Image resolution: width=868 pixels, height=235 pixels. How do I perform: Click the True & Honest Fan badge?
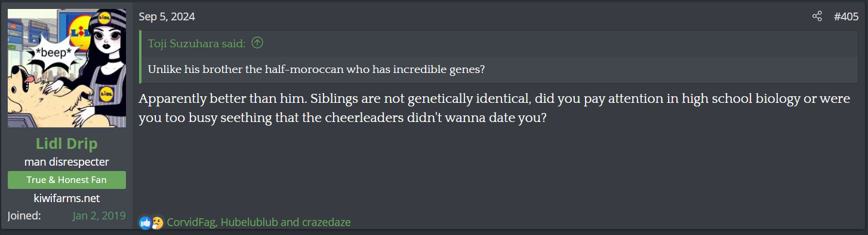coord(67,180)
